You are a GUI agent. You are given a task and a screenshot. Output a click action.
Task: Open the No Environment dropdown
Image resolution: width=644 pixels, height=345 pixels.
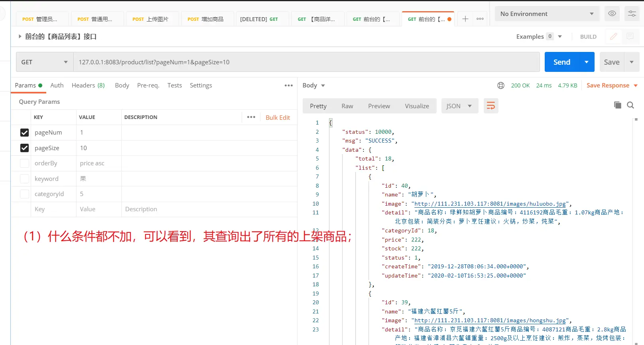[x=546, y=14]
